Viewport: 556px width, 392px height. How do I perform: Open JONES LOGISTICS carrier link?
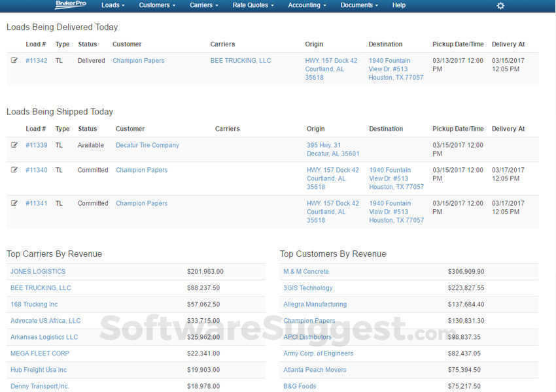coord(38,272)
